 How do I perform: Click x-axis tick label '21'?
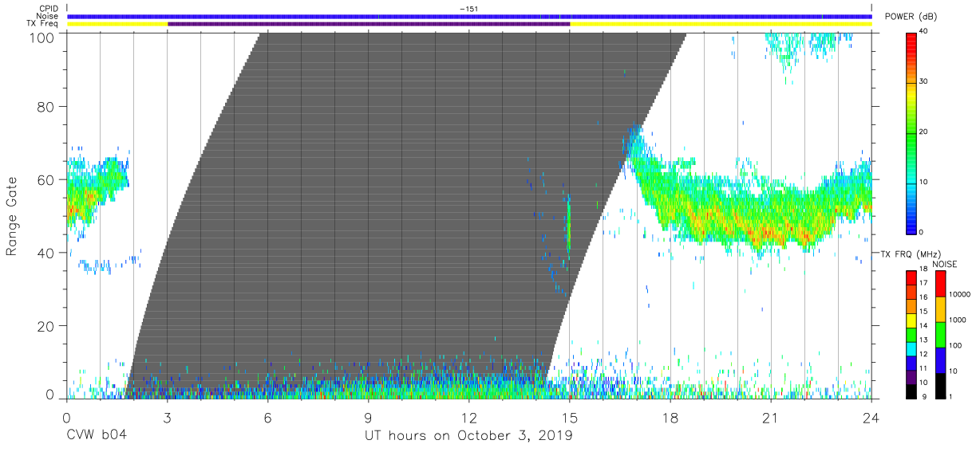771,417
